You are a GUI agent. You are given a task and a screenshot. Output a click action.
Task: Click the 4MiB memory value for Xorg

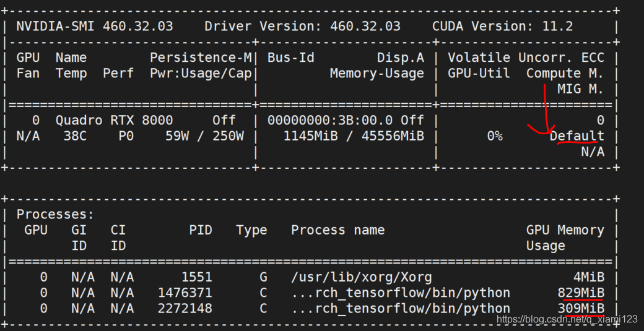click(588, 278)
